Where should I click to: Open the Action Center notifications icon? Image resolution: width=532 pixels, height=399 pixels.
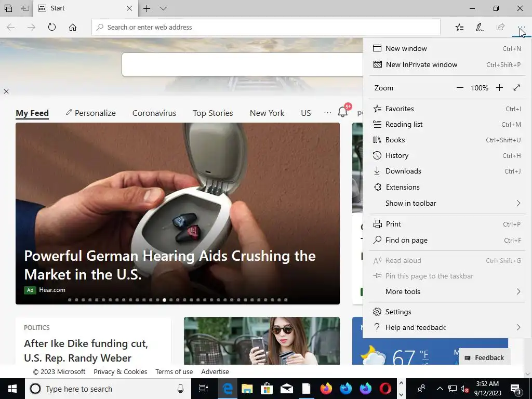coord(516,389)
